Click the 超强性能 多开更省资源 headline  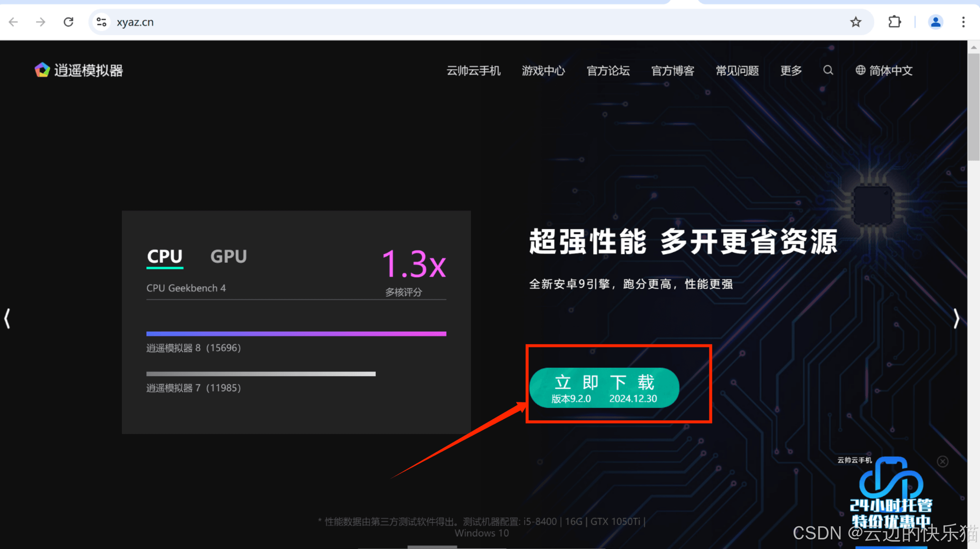(683, 242)
